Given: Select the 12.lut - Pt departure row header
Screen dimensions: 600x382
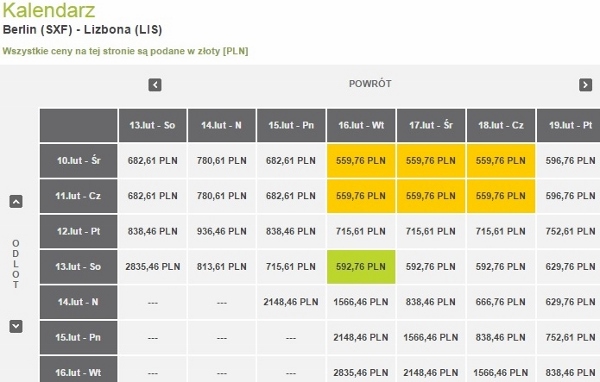Looking at the screenshot, I should [78, 232].
